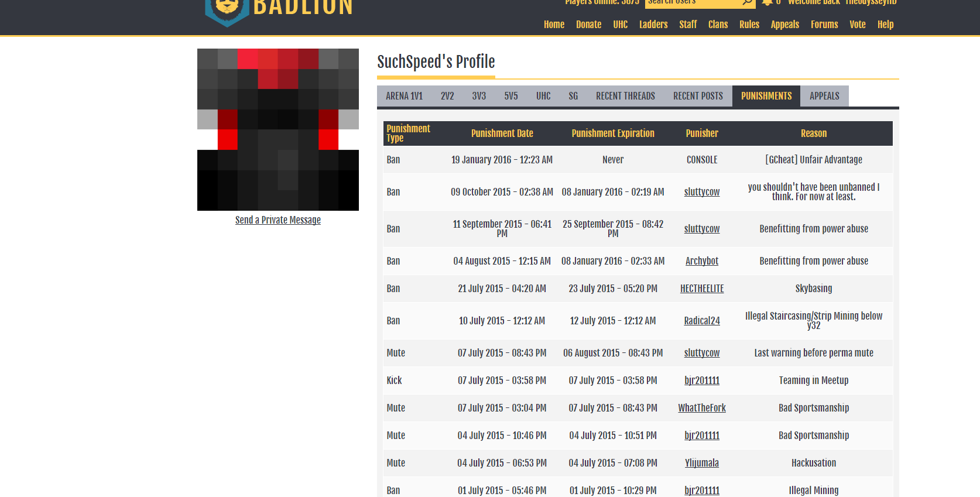
Task: Click the search magnifier icon
Action: click(x=748, y=3)
